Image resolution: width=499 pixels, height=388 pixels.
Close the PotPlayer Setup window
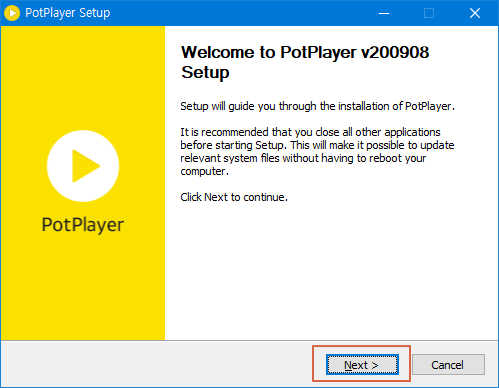(x=475, y=13)
